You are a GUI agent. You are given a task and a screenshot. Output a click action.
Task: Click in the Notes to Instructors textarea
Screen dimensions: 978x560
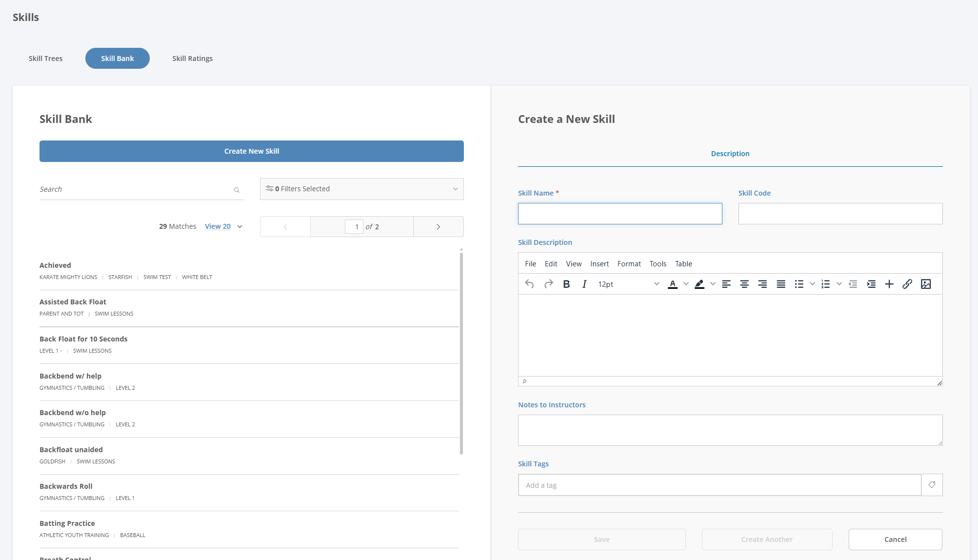click(x=730, y=430)
